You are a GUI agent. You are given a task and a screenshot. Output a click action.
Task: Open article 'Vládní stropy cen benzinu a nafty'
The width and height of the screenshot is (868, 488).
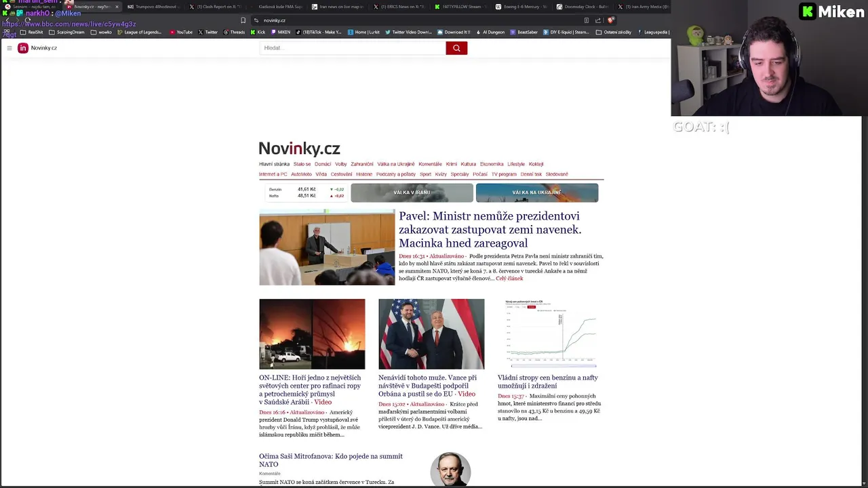click(x=548, y=382)
